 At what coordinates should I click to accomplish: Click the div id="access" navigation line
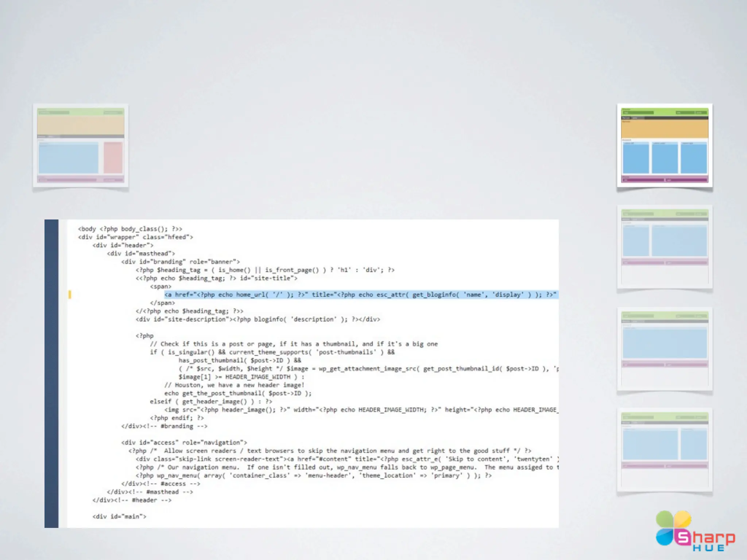tap(184, 443)
